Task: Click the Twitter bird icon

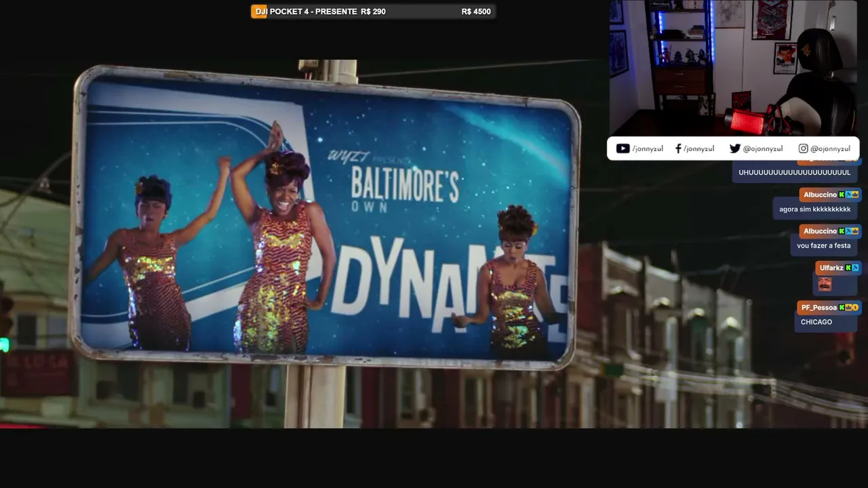Action: [735, 148]
